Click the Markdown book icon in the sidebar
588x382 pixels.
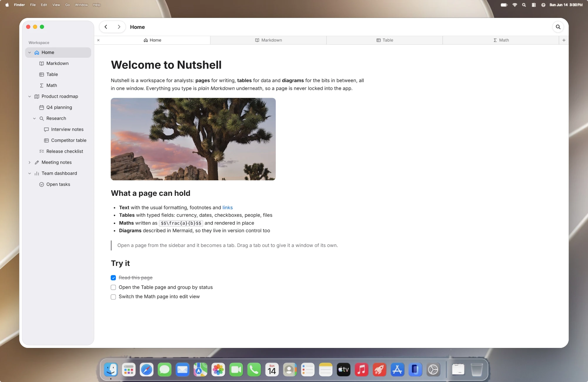pos(41,63)
